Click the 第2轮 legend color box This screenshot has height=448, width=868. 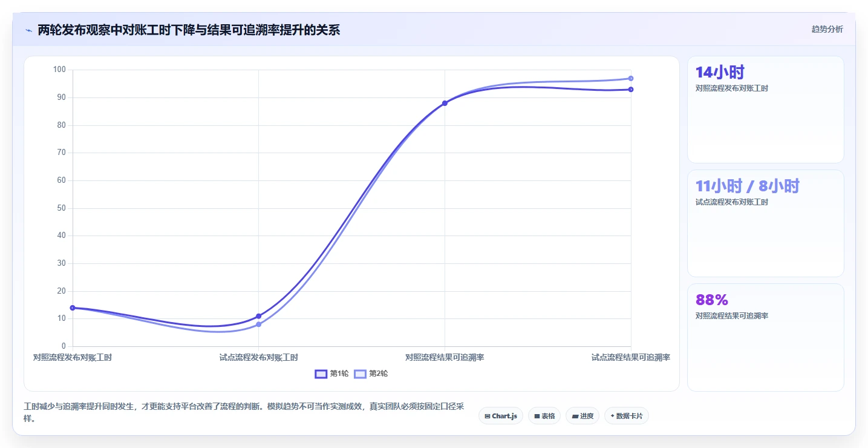tap(360, 374)
